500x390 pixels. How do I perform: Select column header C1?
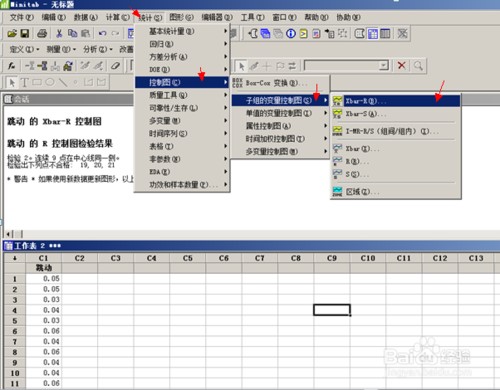point(44,258)
